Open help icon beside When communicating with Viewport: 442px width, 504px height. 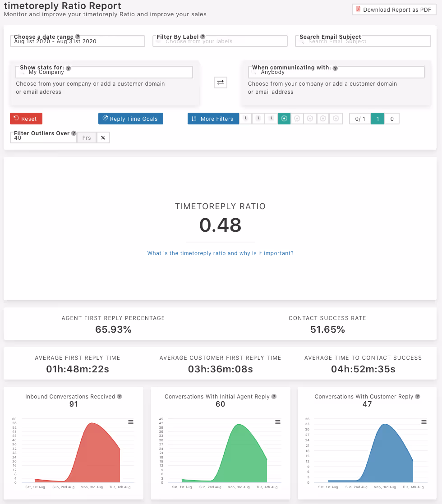(x=335, y=68)
